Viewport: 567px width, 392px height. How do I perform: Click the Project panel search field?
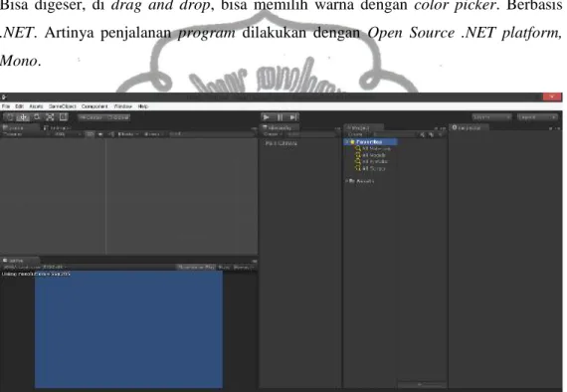395,134
